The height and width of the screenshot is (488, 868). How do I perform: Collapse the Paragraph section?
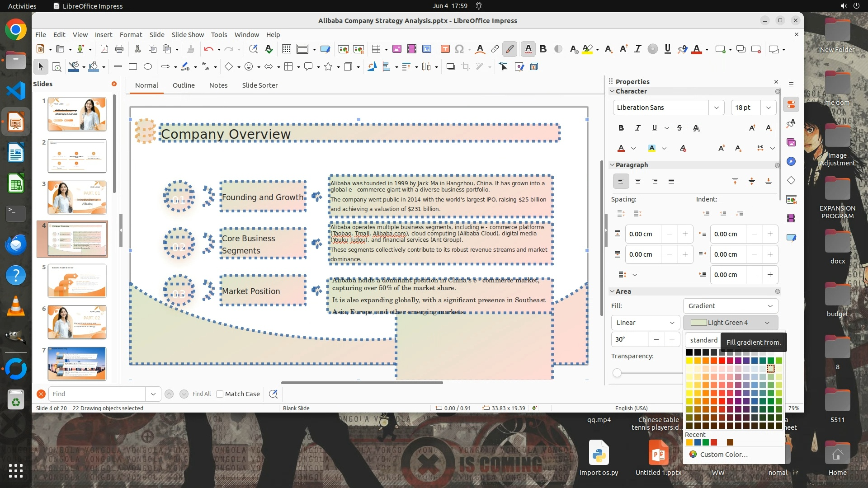pos(612,165)
